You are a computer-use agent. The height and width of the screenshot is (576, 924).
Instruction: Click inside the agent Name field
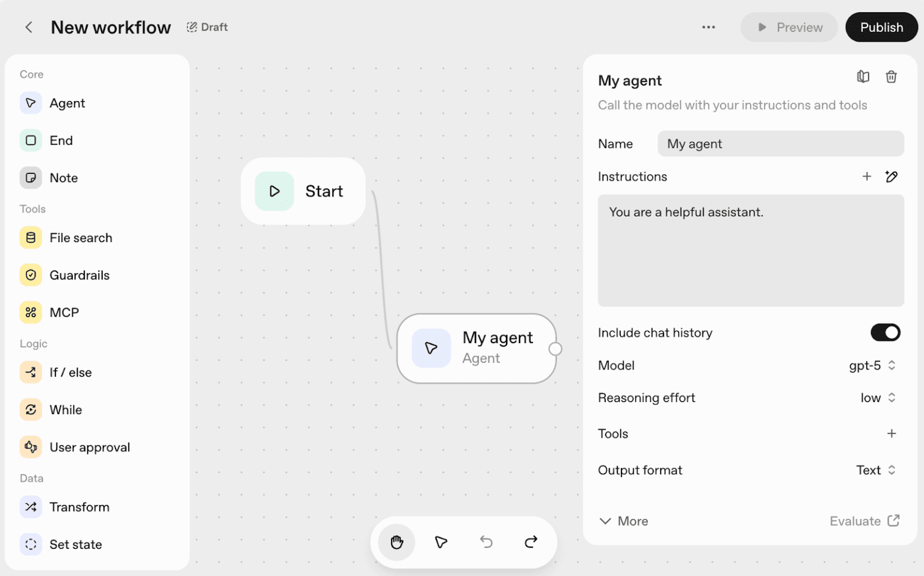click(x=780, y=143)
